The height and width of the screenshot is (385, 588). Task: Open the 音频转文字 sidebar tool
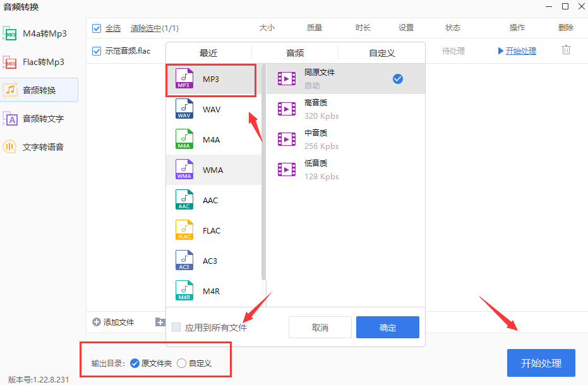[x=38, y=119]
